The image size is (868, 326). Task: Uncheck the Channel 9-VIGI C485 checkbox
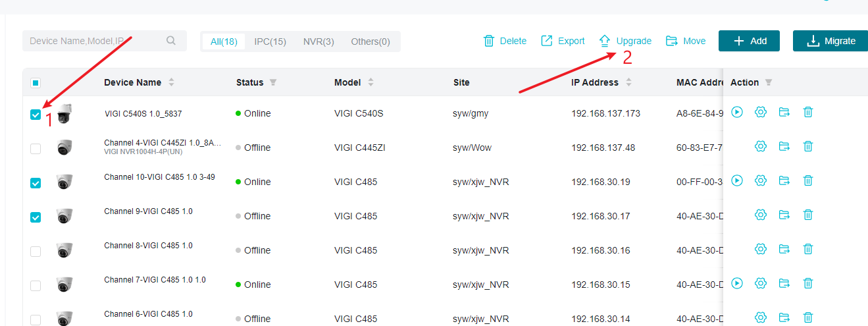36,217
